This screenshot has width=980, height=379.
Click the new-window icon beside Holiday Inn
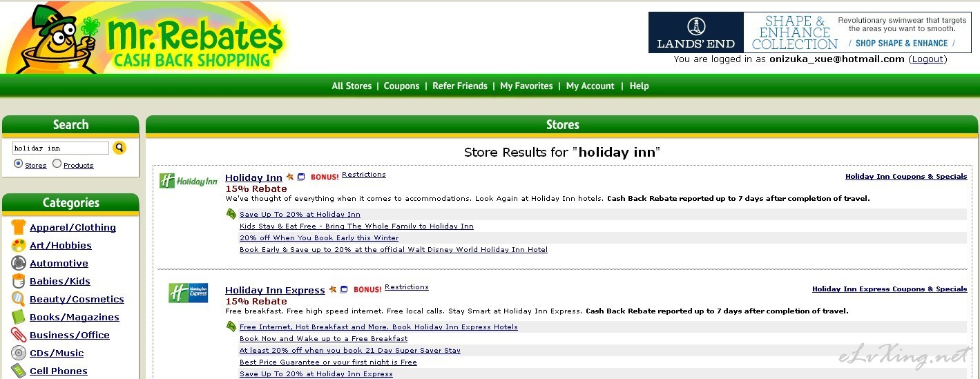(x=301, y=177)
